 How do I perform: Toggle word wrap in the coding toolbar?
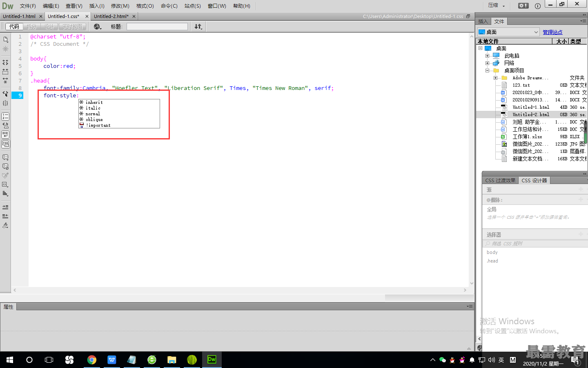5,135
